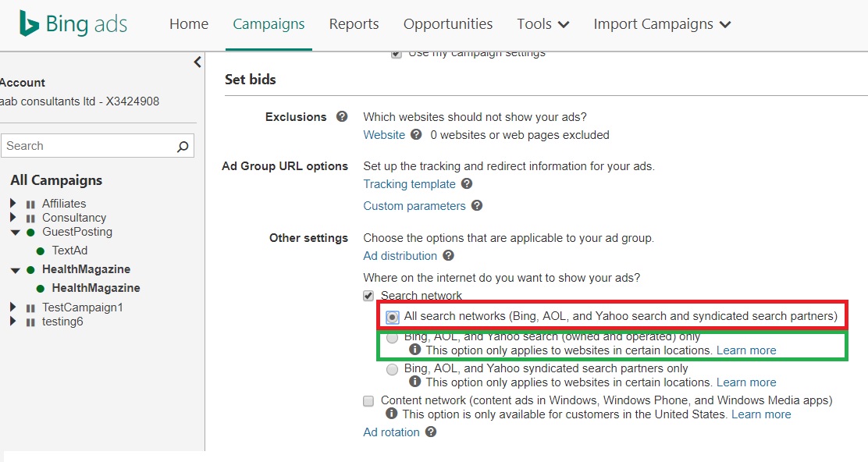Click the Ad distribution link

pos(400,256)
